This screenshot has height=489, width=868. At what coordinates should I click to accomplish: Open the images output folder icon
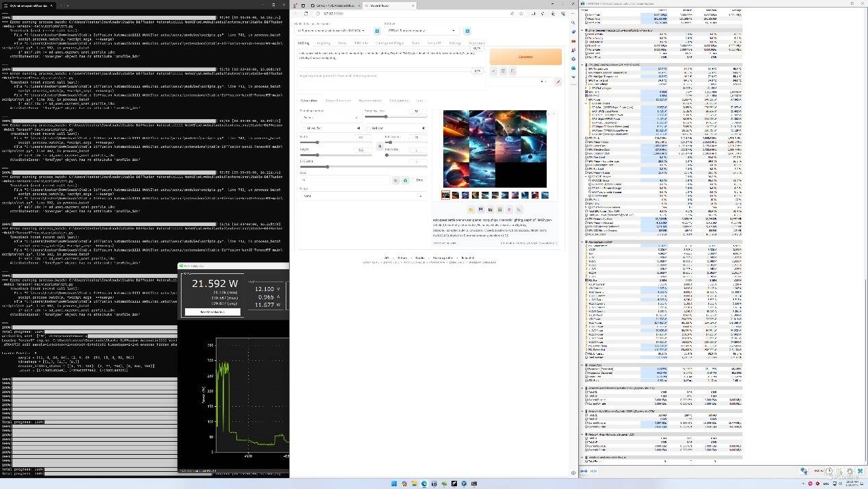pyautogui.click(x=471, y=210)
